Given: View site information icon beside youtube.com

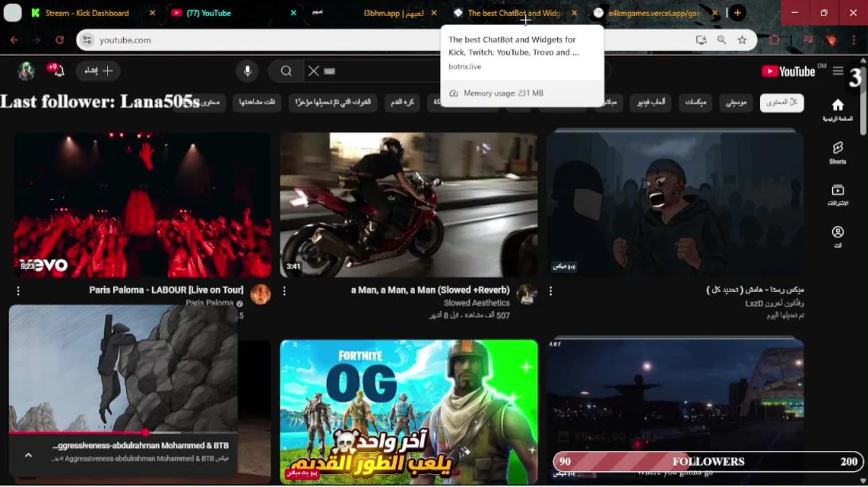Looking at the screenshot, I should 87,40.
